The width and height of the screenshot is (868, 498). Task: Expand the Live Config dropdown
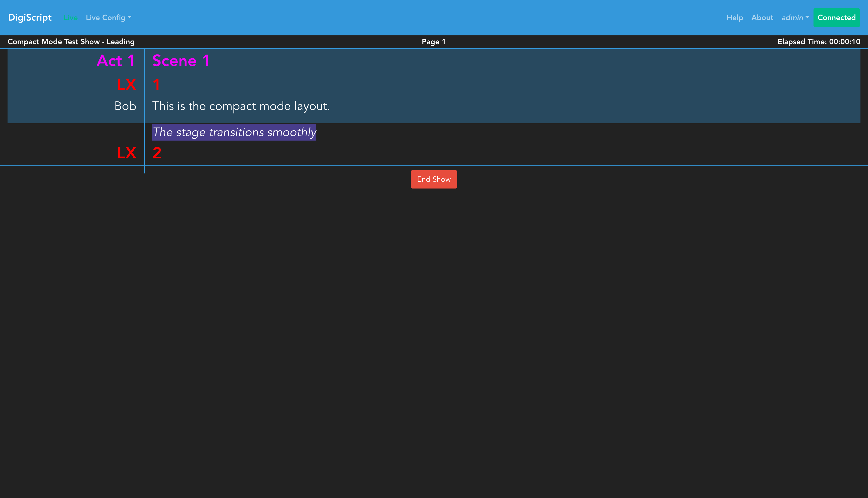click(108, 17)
